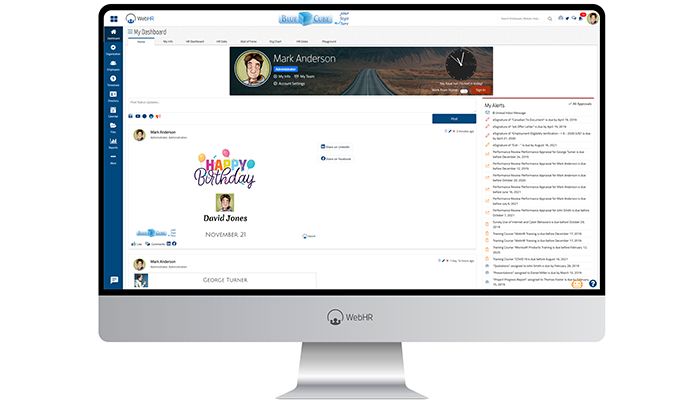Toggle the Work From Home switch
This screenshot has width=700, height=400.
pyautogui.click(x=464, y=91)
